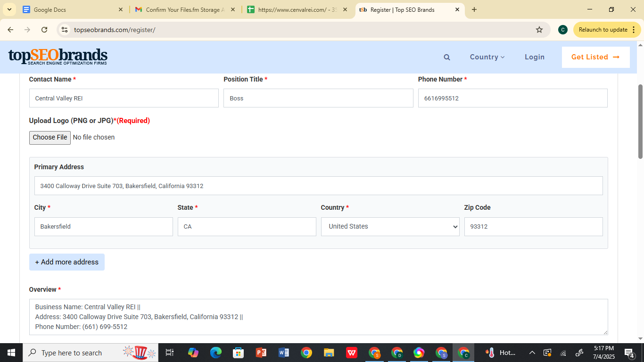Image resolution: width=644 pixels, height=362 pixels.
Task: Click the Primary Address input field
Action: 319,186
